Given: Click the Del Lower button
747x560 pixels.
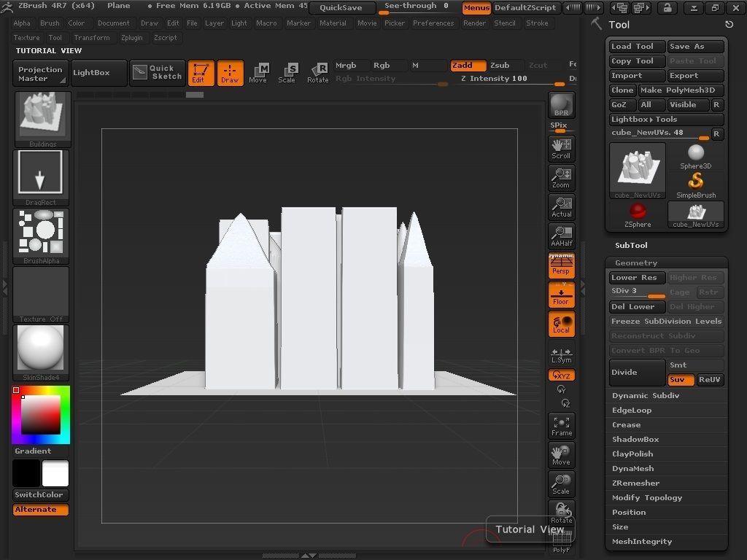Looking at the screenshot, I should click(x=638, y=307).
